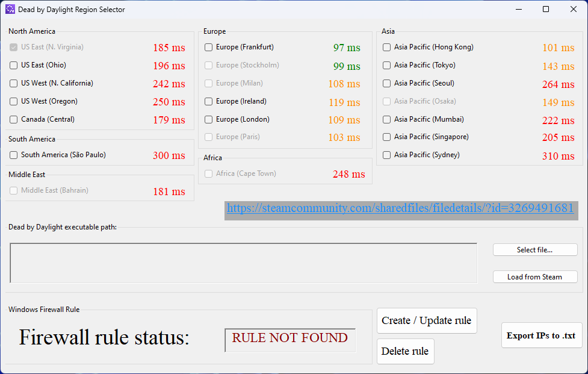The width and height of the screenshot is (588, 374).
Task: Close the Region Selector window
Action: (x=574, y=10)
